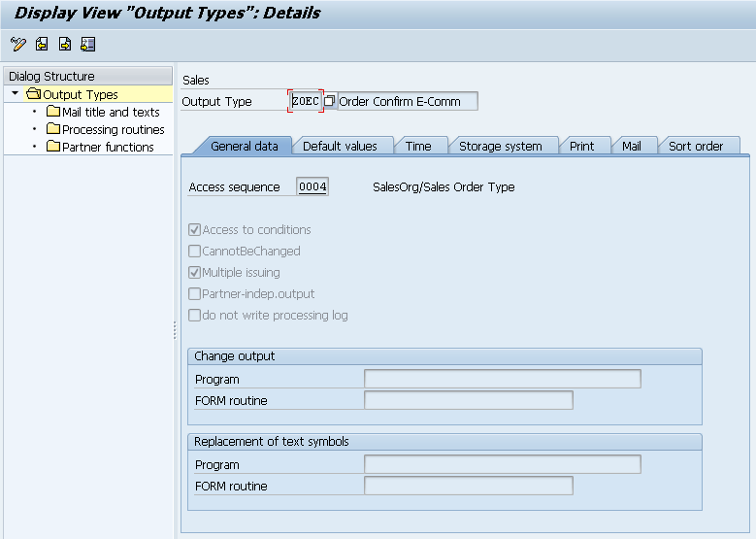
Task: Click the Change output Program field
Action: (502, 379)
